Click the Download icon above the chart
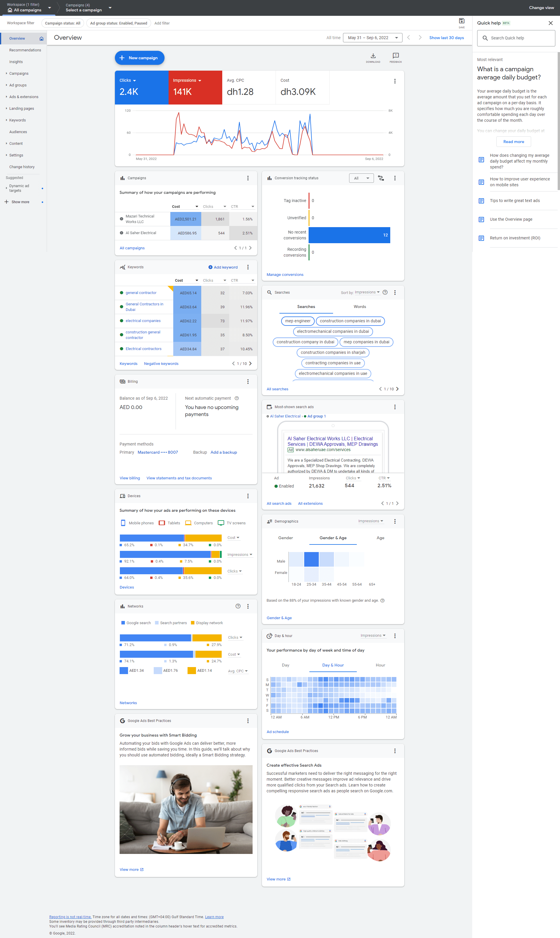Screen dimensions: 560x938 (x=373, y=56)
